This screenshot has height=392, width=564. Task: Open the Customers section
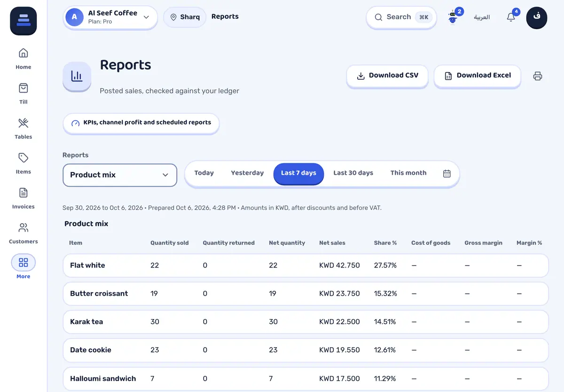[23, 233]
